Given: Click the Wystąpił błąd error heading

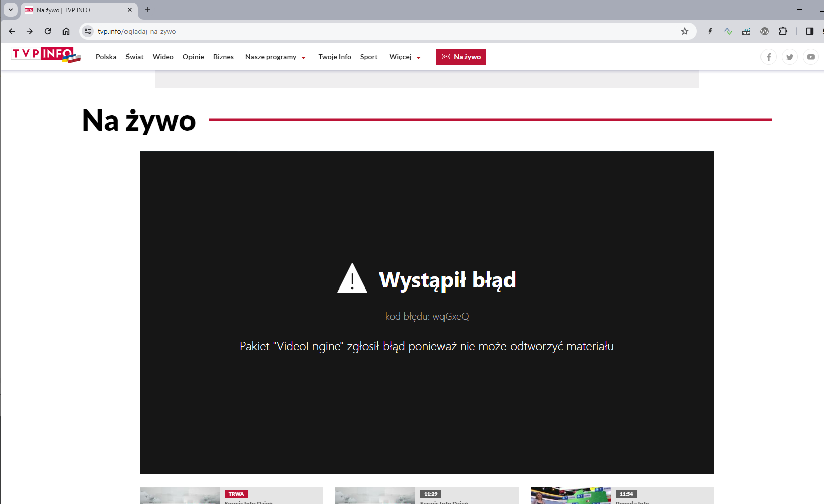Looking at the screenshot, I should pos(448,280).
